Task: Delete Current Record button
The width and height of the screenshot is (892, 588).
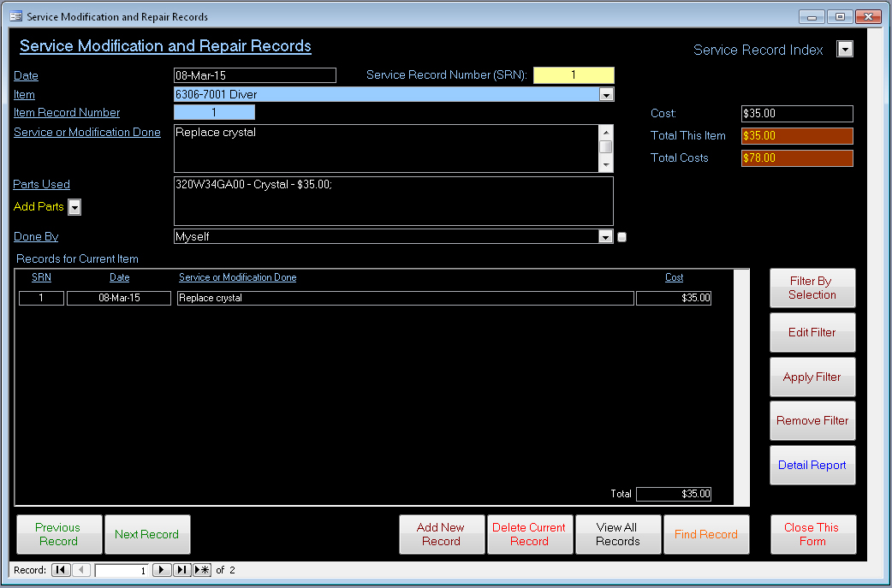Action: [530, 535]
